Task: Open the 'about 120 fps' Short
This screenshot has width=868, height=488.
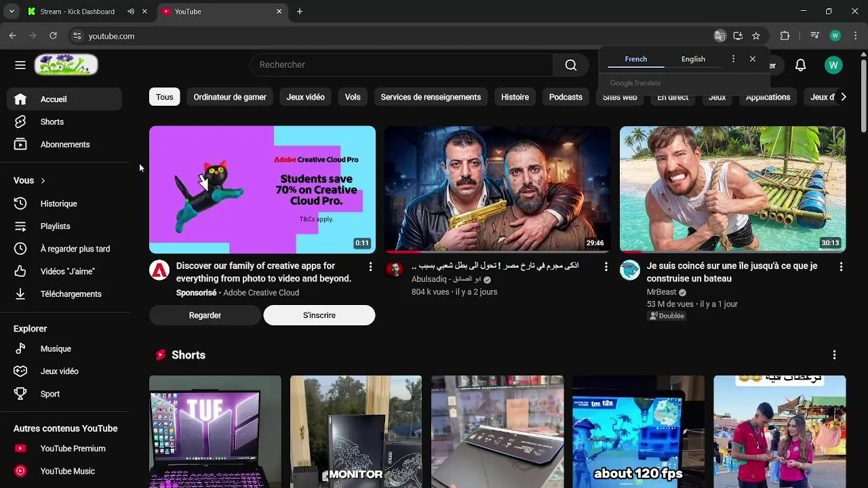Action: (638, 432)
